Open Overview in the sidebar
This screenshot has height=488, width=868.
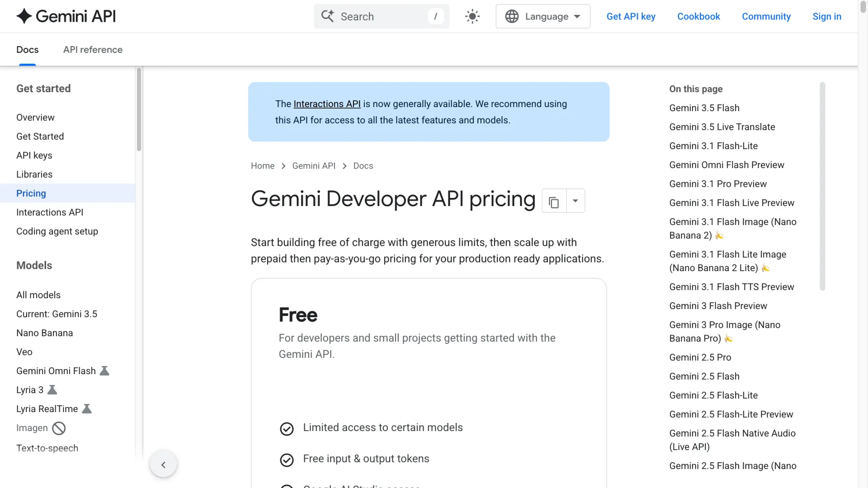(x=35, y=117)
